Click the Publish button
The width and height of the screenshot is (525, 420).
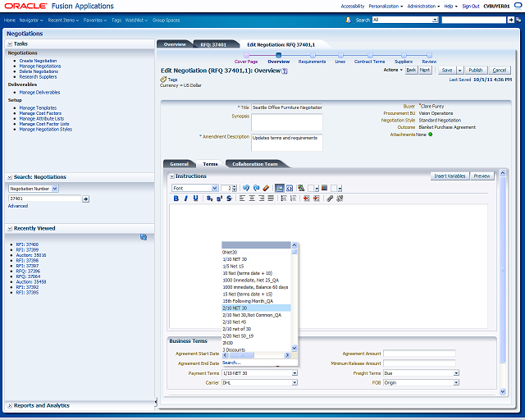pyautogui.click(x=476, y=71)
